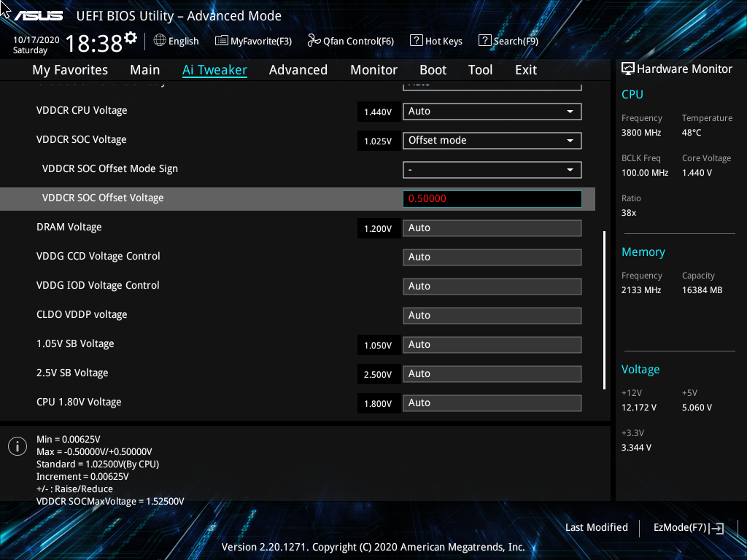Click the 1.440V reading beside VDDCR CPU Voltage

[x=379, y=112]
